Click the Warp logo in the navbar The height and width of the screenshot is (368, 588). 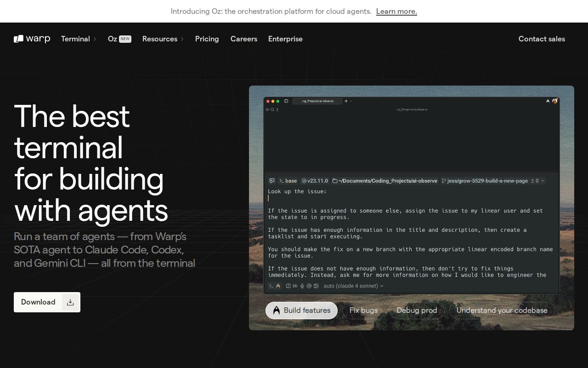[32, 39]
